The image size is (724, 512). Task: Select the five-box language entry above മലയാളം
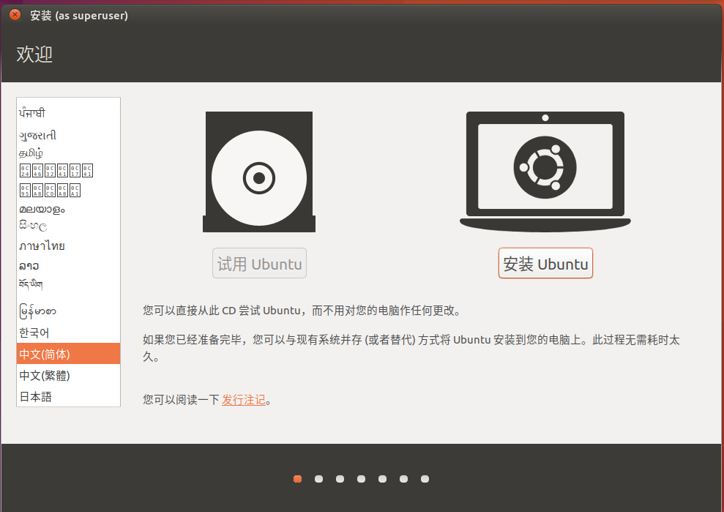(68, 190)
